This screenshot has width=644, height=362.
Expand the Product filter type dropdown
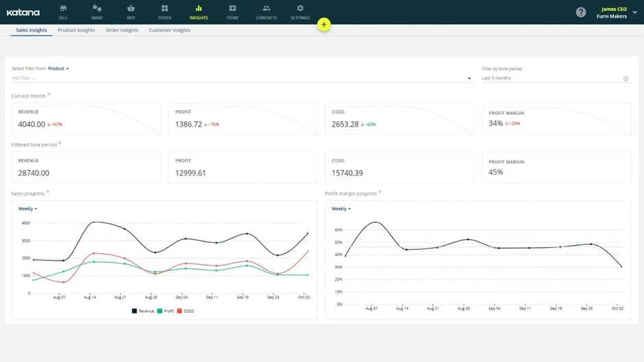58,68
